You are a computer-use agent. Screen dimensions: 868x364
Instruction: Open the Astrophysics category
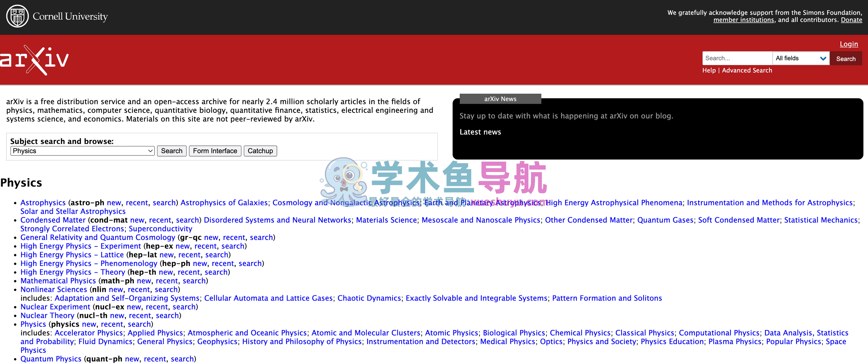[43, 202]
